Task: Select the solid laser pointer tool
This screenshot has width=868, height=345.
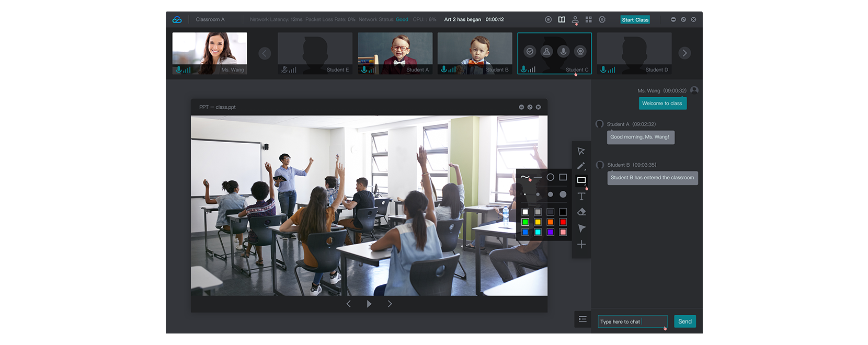Action: (x=581, y=228)
